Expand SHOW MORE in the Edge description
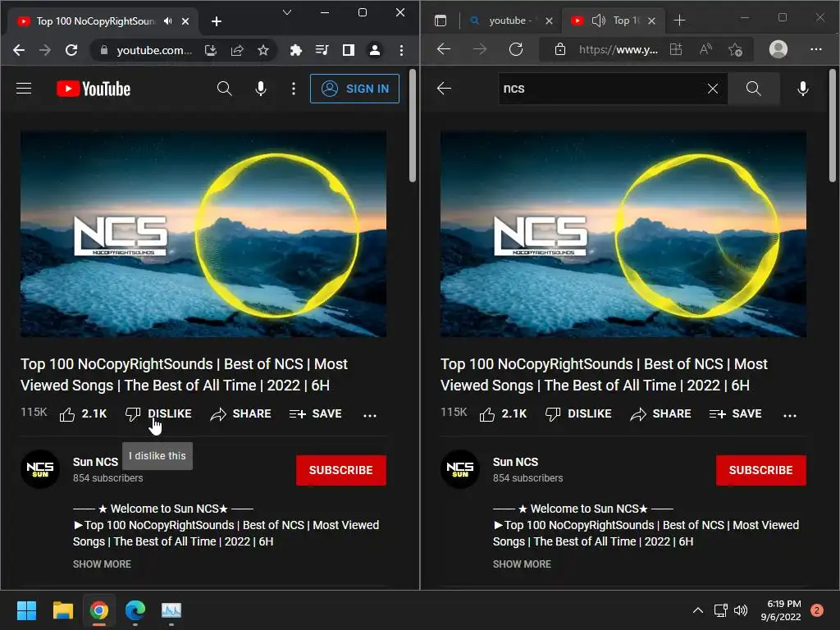The width and height of the screenshot is (840, 630). (522, 564)
